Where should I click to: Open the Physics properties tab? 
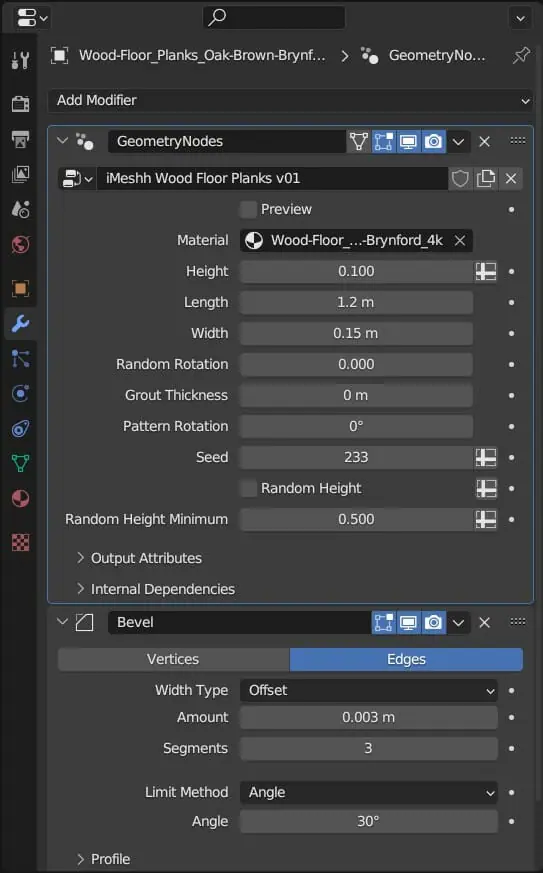pyautogui.click(x=20, y=394)
